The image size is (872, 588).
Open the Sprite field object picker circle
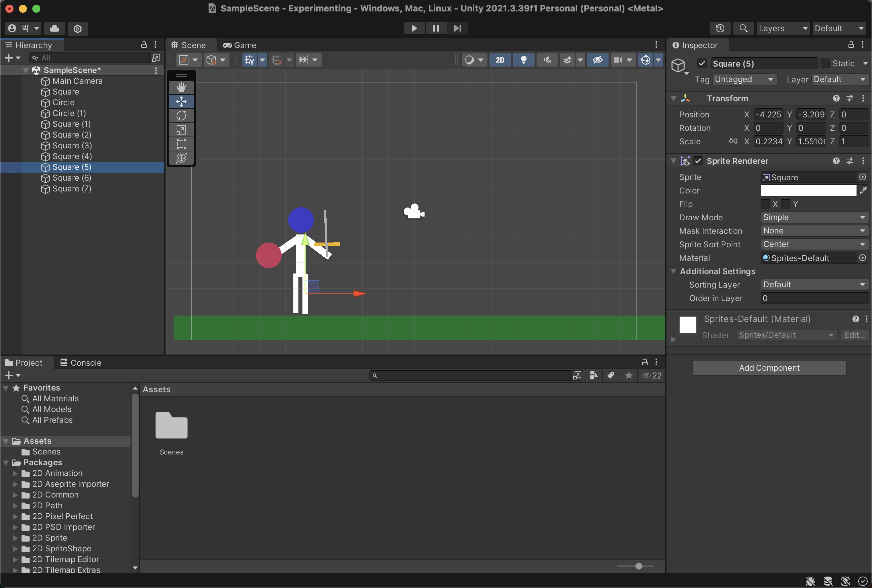(863, 177)
